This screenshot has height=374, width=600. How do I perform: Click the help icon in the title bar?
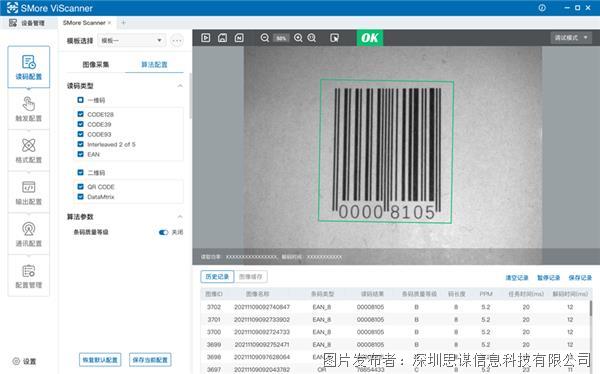[x=542, y=8]
